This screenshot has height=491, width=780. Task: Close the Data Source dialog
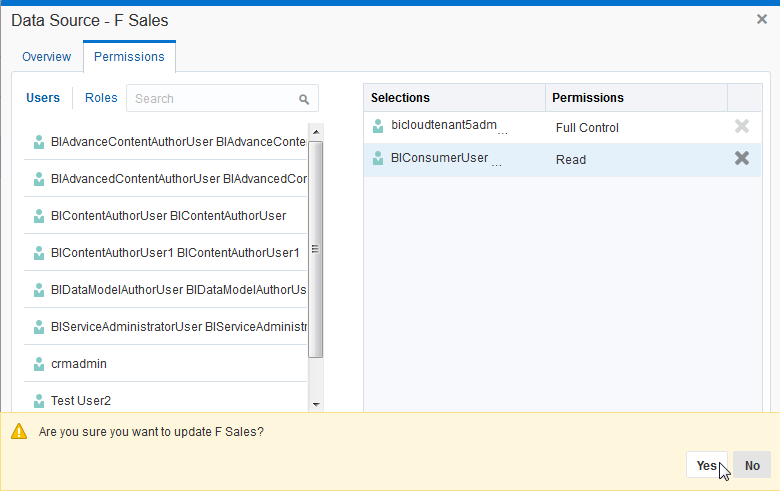point(762,19)
